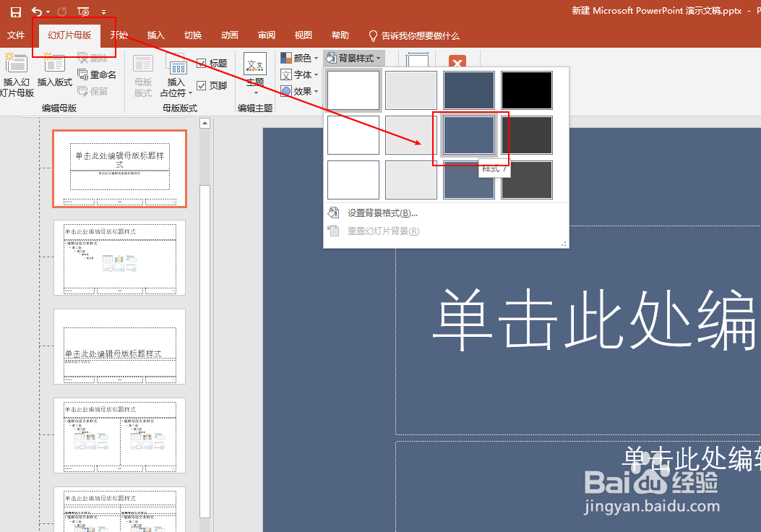This screenshot has width=761, height=532.
Task: Click the 保留 button
Action: [93, 91]
